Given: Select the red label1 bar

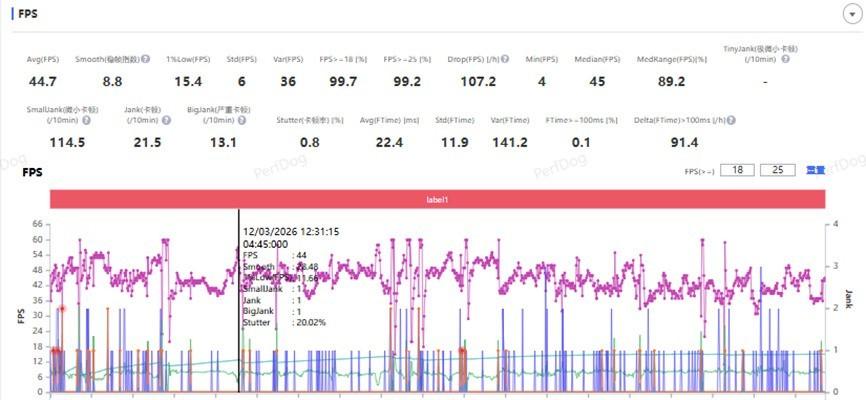Looking at the screenshot, I should coord(437,199).
